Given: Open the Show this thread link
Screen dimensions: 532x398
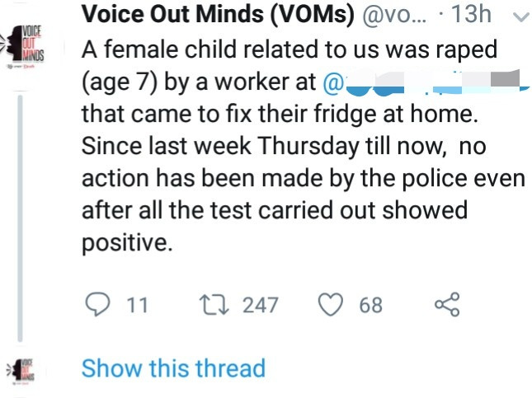Looking at the screenshot, I should (173, 368).
